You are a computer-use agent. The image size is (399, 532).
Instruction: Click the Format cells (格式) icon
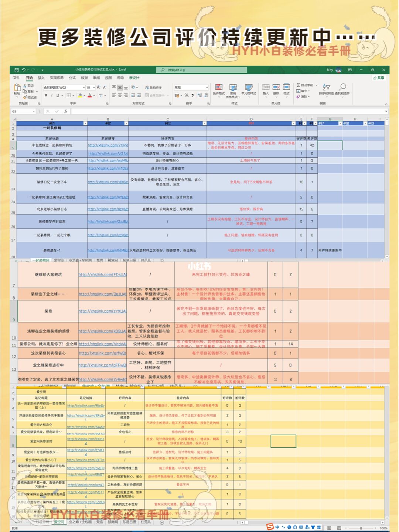tap(286, 87)
